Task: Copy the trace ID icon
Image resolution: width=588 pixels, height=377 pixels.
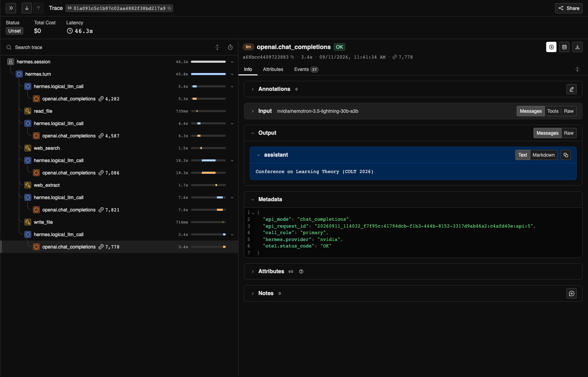Action: point(169,8)
